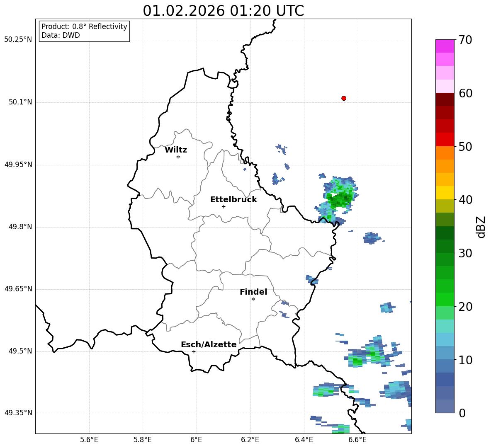The image size is (491, 448).
Task: Click the 6.6°E longitude label
Action: pyautogui.click(x=357, y=440)
